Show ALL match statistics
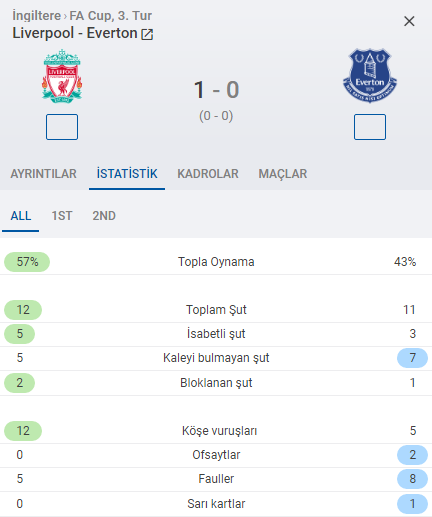432x517 pixels. pyautogui.click(x=21, y=216)
